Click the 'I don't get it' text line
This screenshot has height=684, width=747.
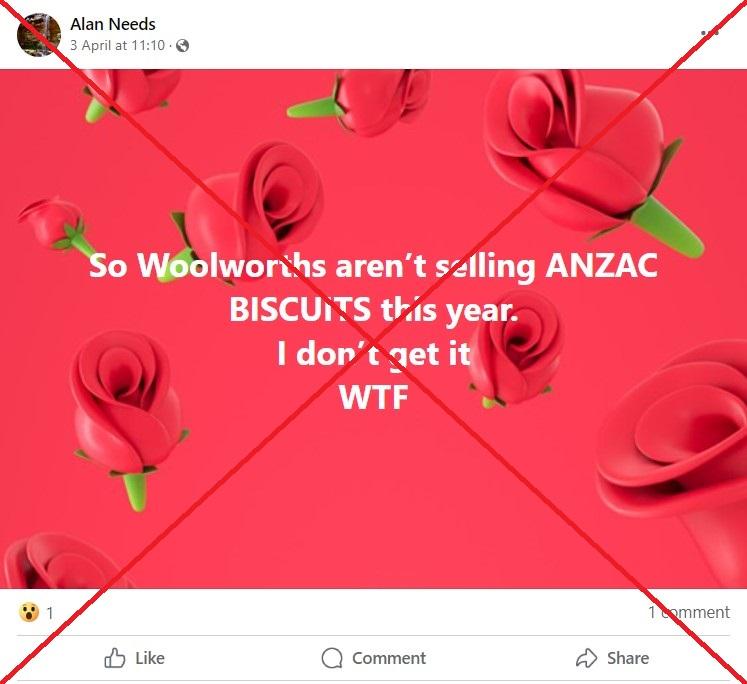[x=374, y=354]
